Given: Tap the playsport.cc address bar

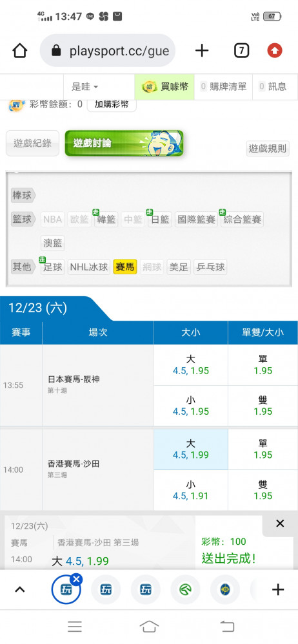Looking at the screenshot, I should [108, 51].
